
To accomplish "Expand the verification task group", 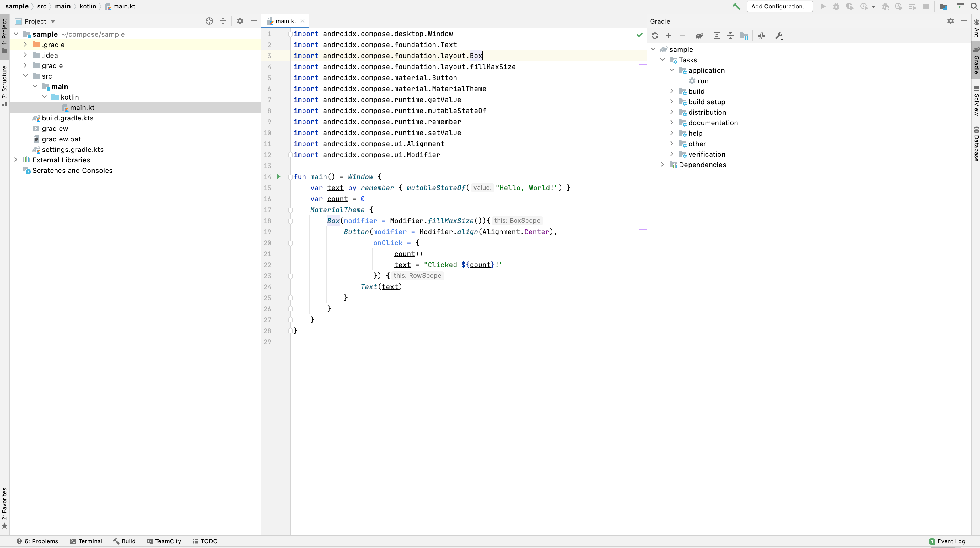I will [x=672, y=154].
